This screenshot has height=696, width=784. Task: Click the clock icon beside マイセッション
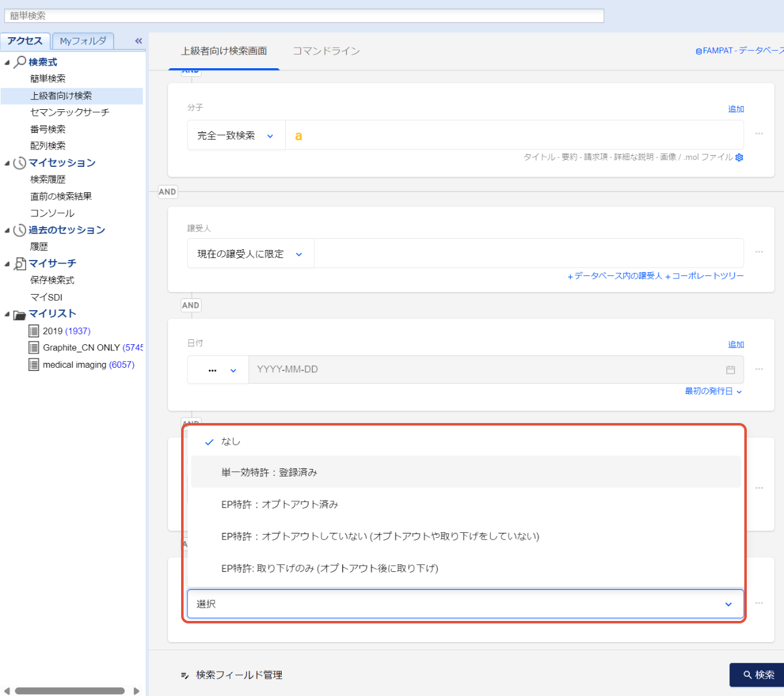click(x=20, y=163)
